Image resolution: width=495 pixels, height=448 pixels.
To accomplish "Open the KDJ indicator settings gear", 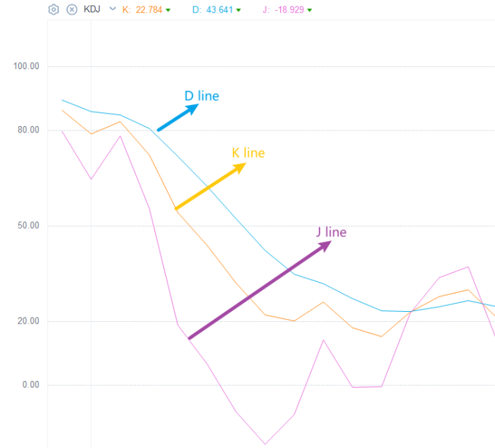I will click(54, 9).
